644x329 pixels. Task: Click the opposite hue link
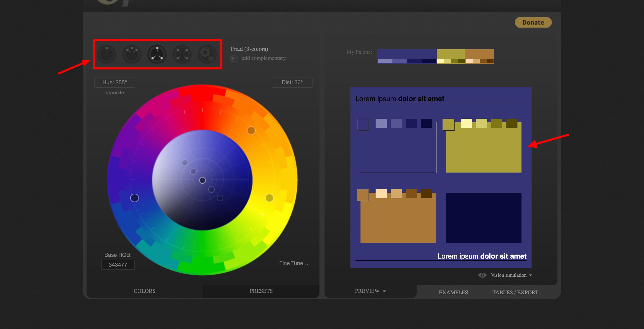114,93
